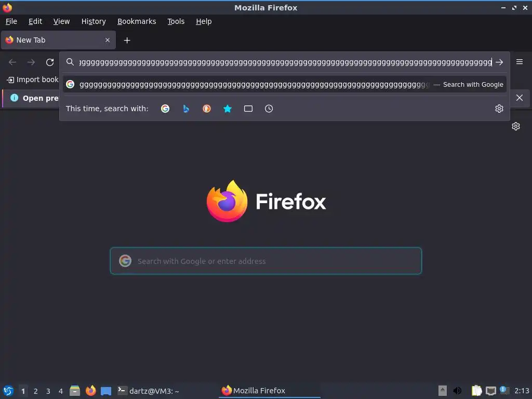This screenshot has height=399, width=532.
Task: Click the taskbar clock showing 2:13
Action: pos(522,391)
